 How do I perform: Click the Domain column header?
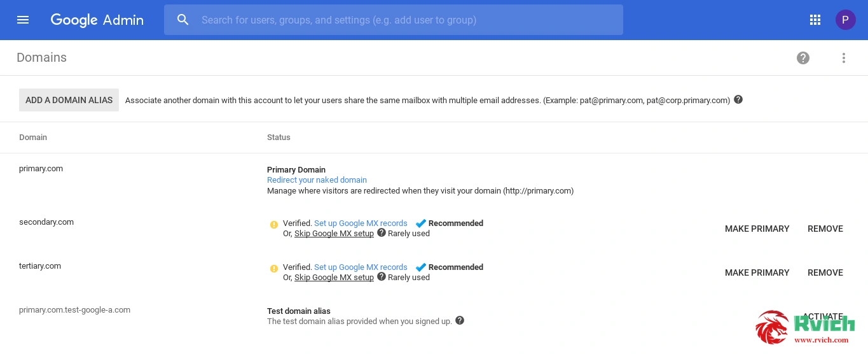[33, 138]
